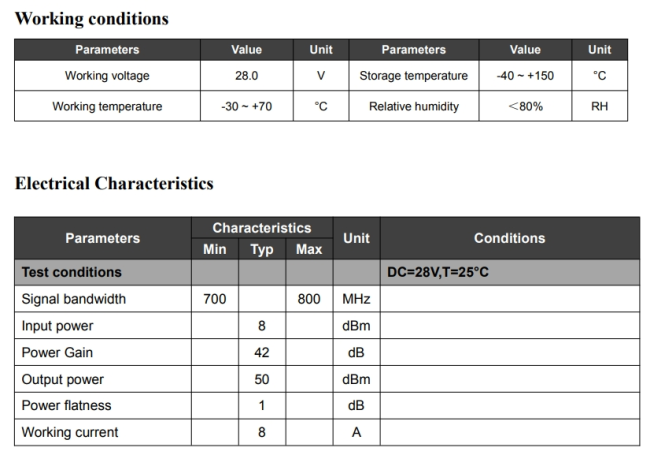The height and width of the screenshot is (455, 650).
Task: Click the 28.0 voltage value cell
Action: [246, 76]
